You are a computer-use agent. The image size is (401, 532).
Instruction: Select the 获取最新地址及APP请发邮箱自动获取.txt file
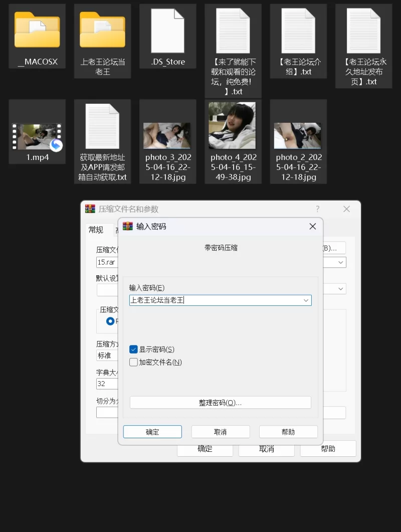102,141
